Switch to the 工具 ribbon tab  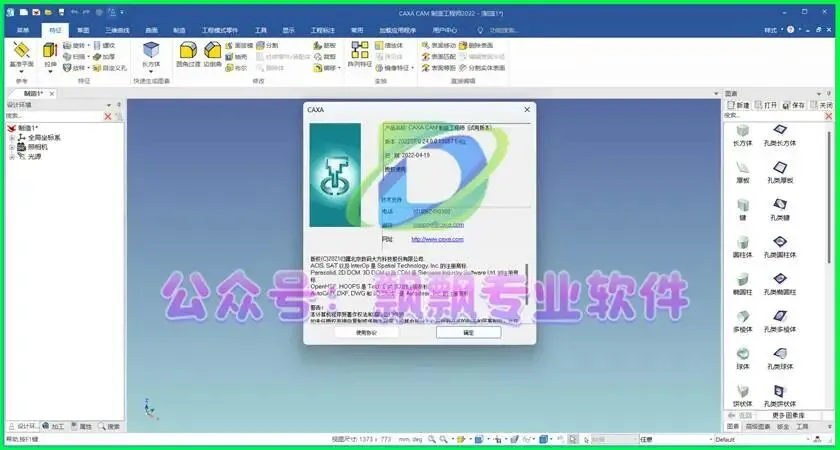261,31
